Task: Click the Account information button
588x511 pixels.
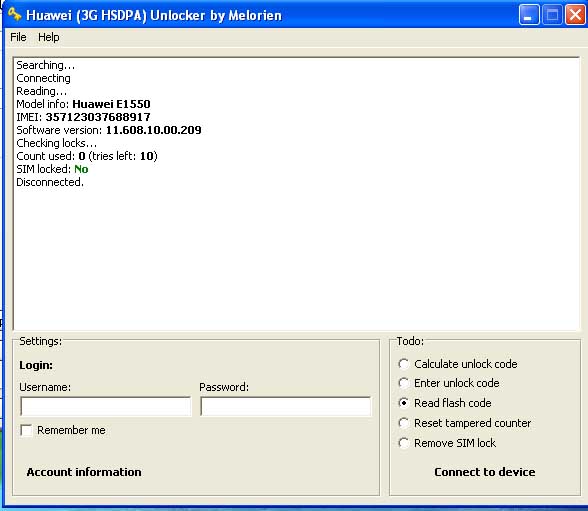Action: (x=84, y=472)
